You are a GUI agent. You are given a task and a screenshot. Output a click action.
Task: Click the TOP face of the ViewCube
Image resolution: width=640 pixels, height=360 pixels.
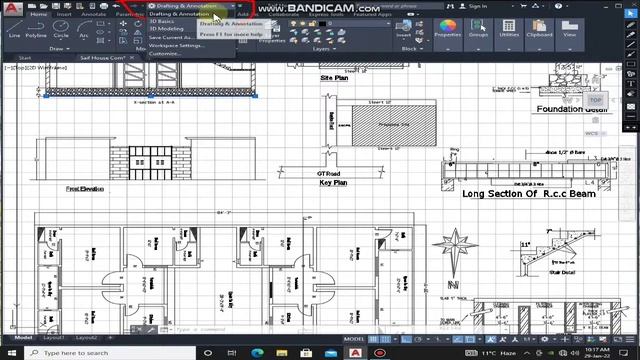click(x=595, y=100)
